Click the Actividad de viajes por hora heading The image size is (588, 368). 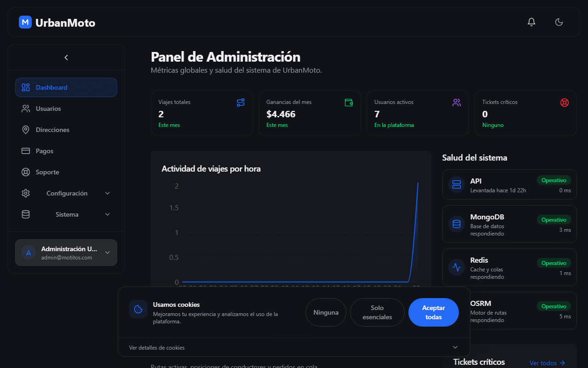211,169
